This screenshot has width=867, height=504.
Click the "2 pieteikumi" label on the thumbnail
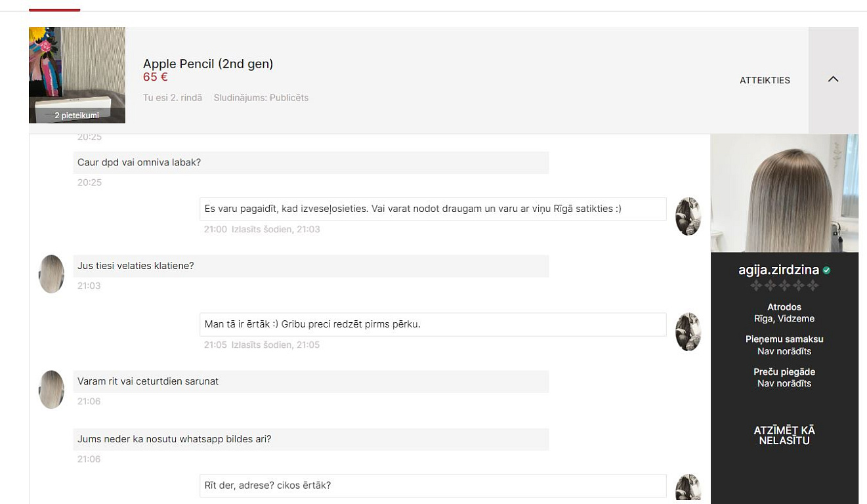pos(77,115)
